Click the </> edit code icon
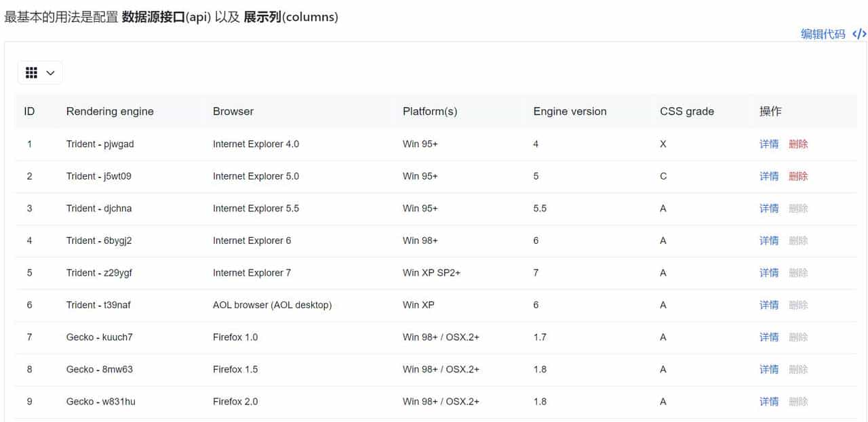Viewport: 868px width, 422px height. pyautogui.click(x=859, y=34)
